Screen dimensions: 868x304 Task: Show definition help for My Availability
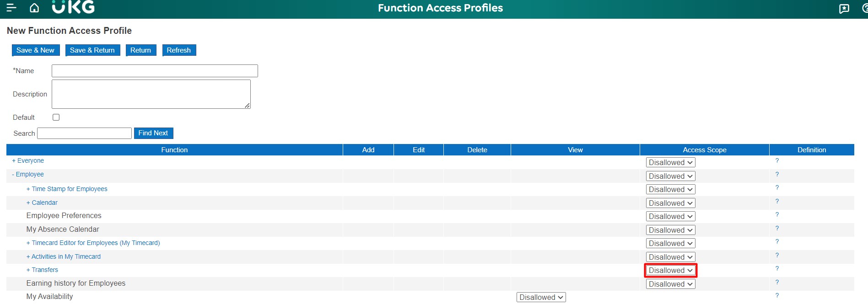pyautogui.click(x=776, y=296)
